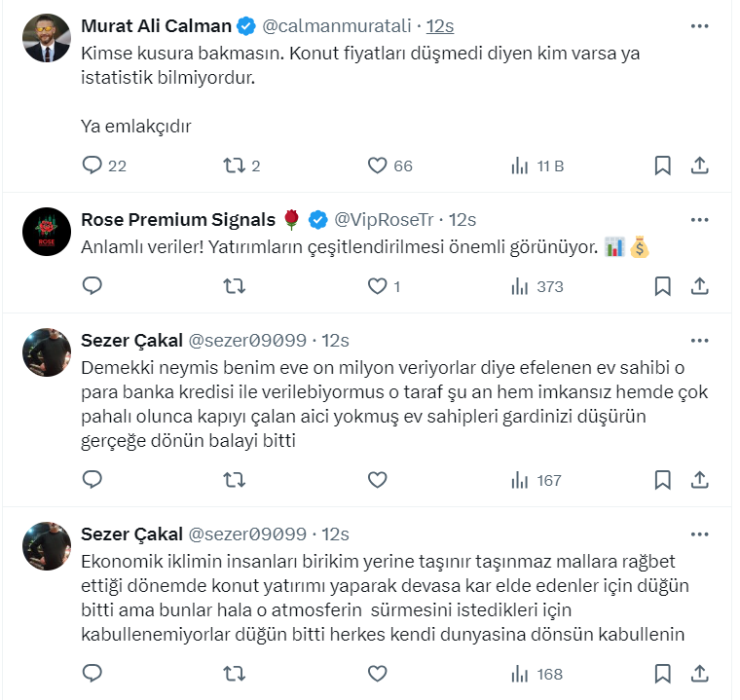Reply to the last Sezer Çakal tweet
This screenshot has width=740, height=700.
[92, 673]
